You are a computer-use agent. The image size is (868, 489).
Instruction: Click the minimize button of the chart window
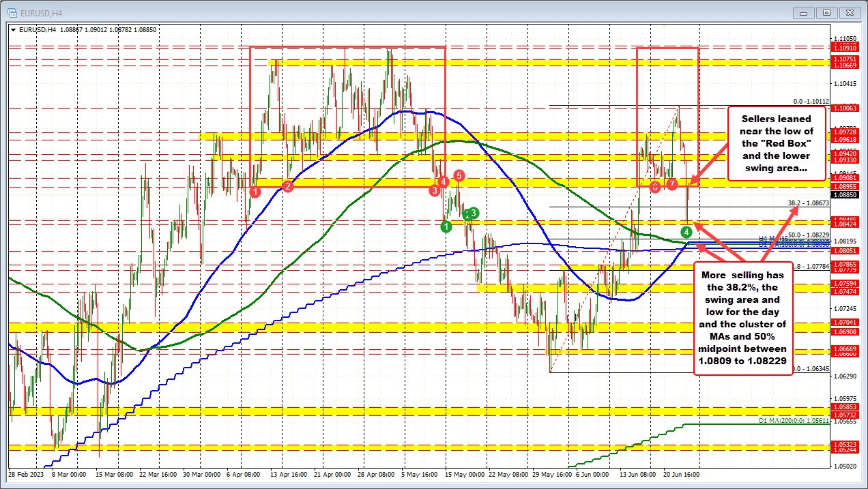804,12
